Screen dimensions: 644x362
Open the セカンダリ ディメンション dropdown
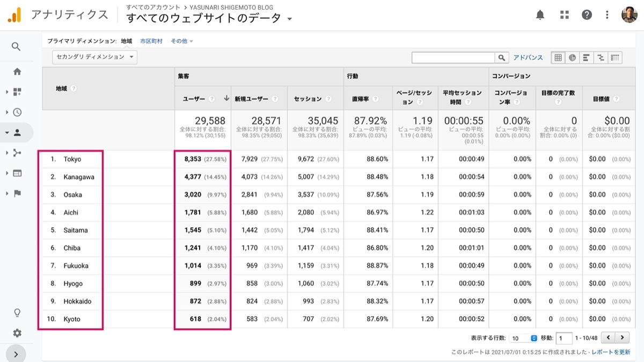[94, 57]
